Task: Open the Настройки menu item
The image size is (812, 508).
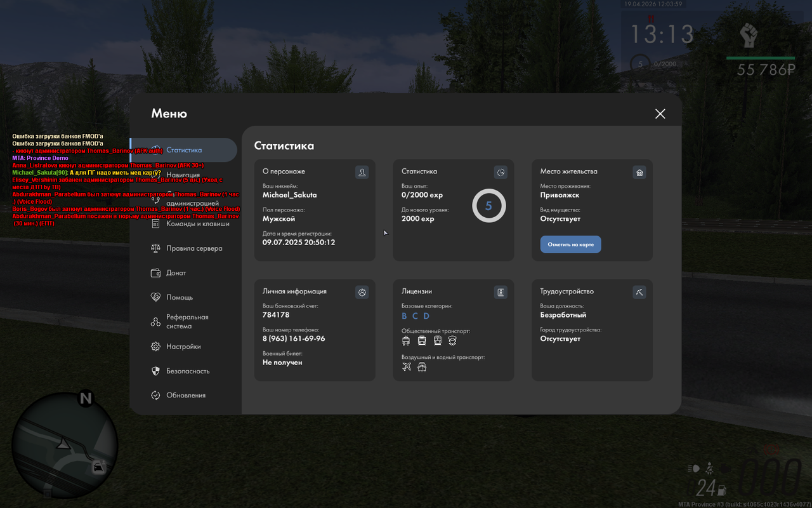Action: (183, 347)
